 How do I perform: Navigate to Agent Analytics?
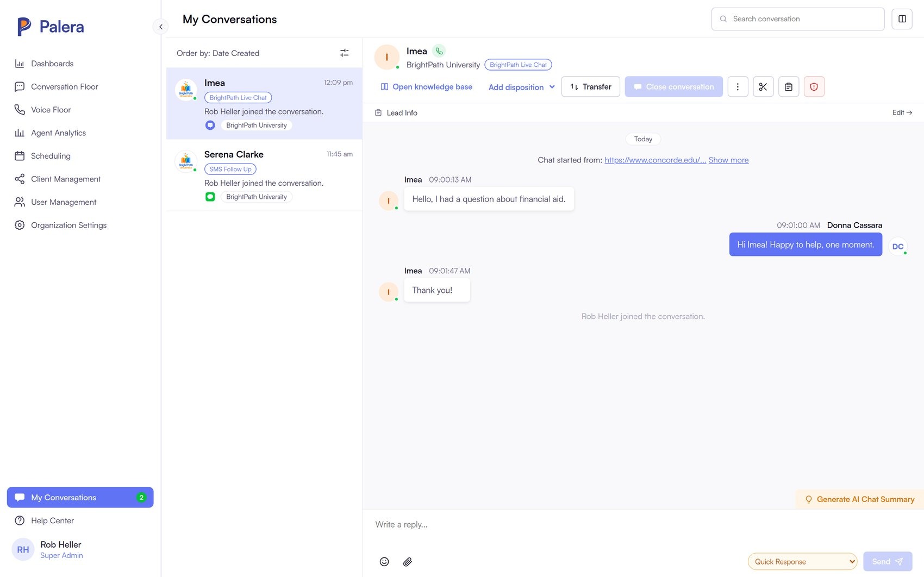tap(58, 133)
